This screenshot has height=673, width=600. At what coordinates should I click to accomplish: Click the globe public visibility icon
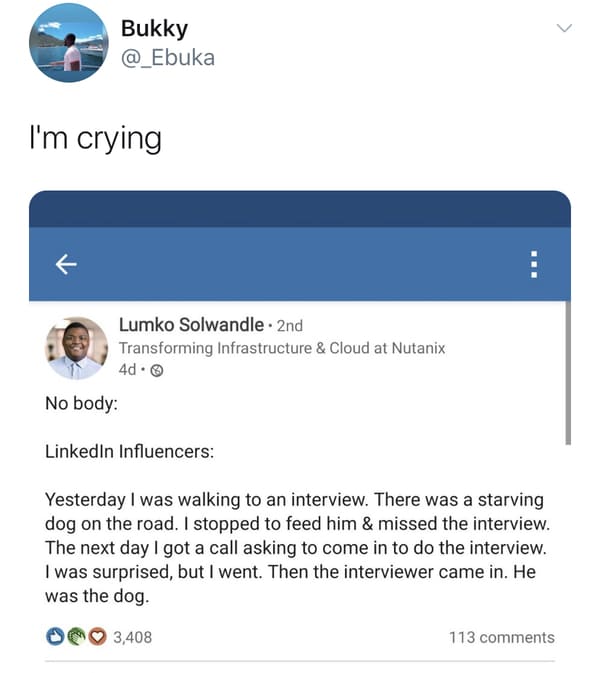point(157,370)
